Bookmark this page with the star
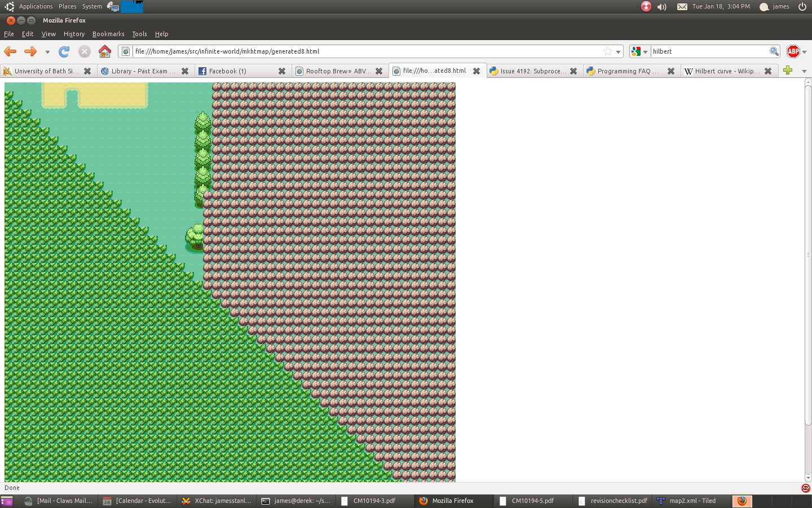 pos(608,51)
